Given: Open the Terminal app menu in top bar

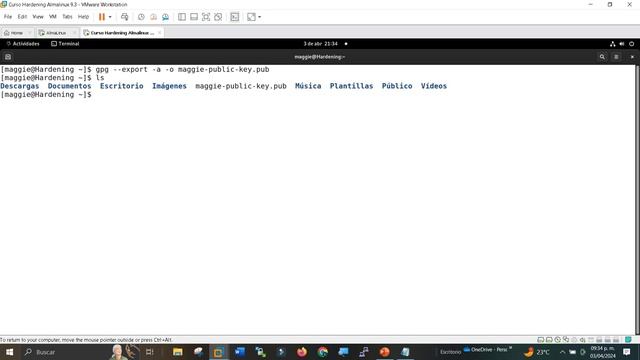Looking at the screenshot, I should [65, 44].
